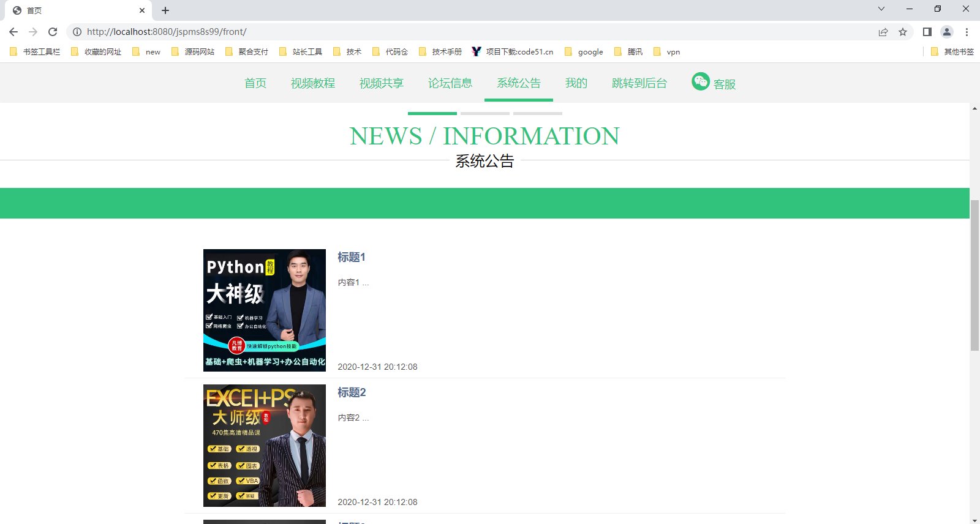Open the 源码网站 bookmark folder
Screen dimensions: 980x524
[x=193, y=52]
